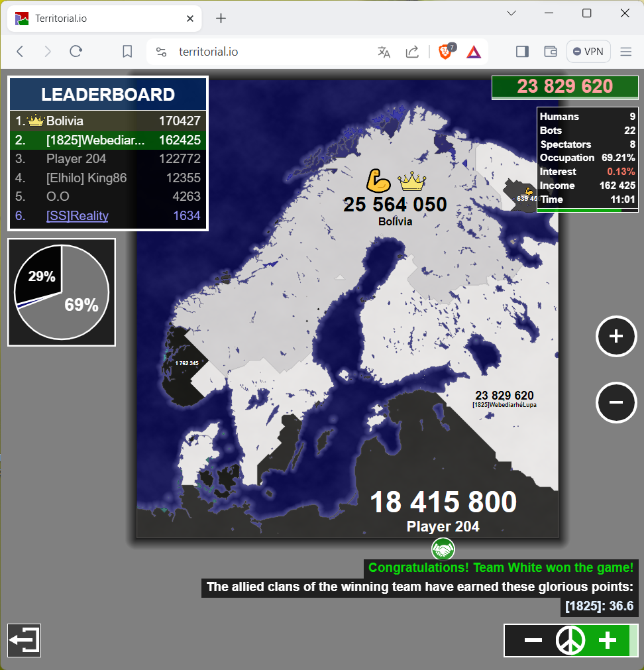Toggle the browser sidebar panel
644x670 pixels.
[522, 52]
